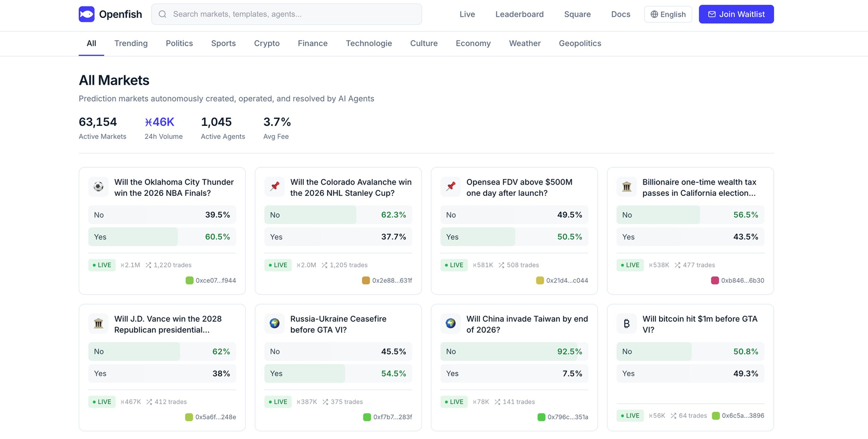The image size is (868, 439).
Task: Choose No 39.5% on Oklahoma City Thunder market
Action: (x=162, y=215)
